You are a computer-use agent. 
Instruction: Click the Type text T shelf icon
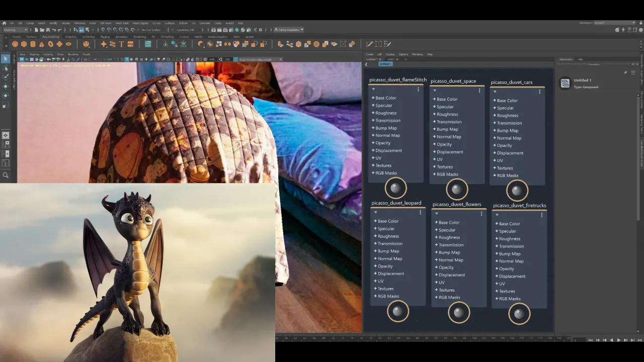122,44
